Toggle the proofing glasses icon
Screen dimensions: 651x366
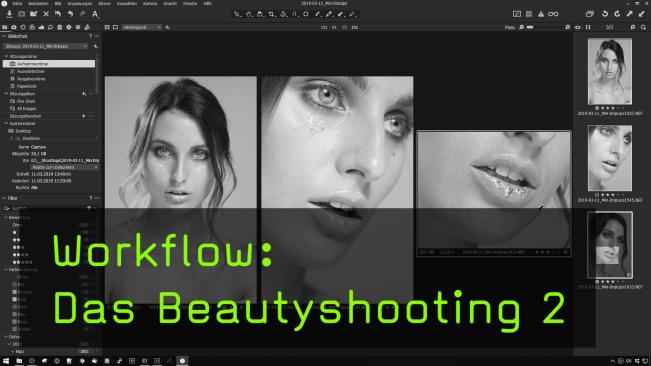(553, 14)
